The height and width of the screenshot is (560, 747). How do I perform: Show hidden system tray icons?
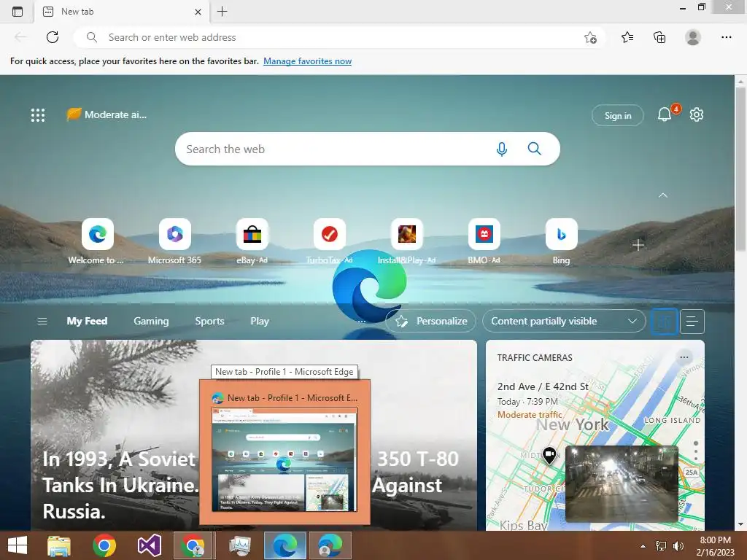pyautogui.click(x=643, y=545)
